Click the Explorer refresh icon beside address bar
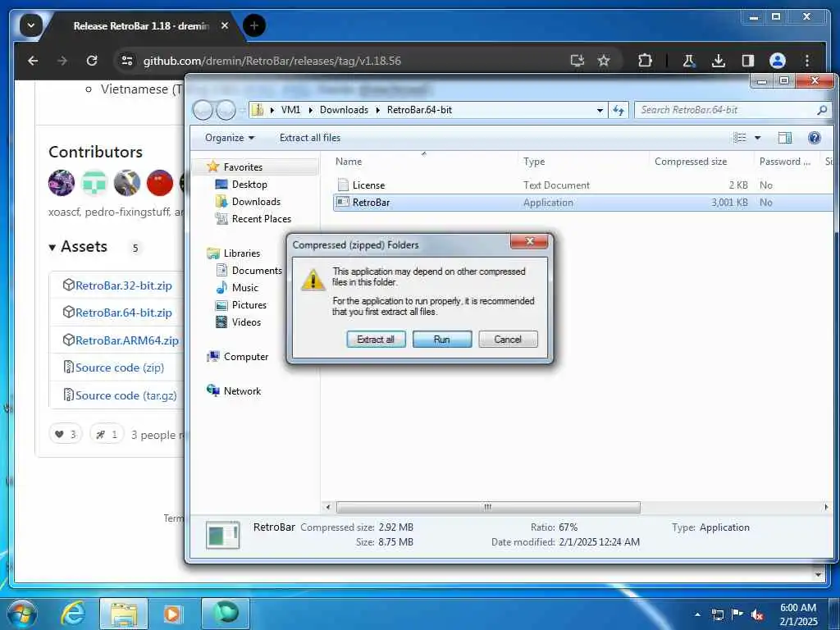840x630 pixels. 619,110
